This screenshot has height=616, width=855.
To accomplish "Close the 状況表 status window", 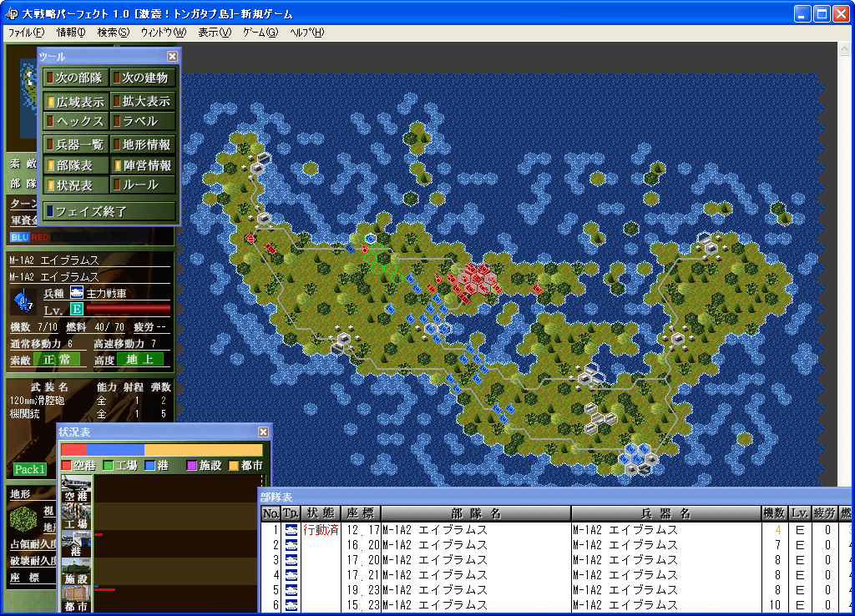I will (263, 432).
